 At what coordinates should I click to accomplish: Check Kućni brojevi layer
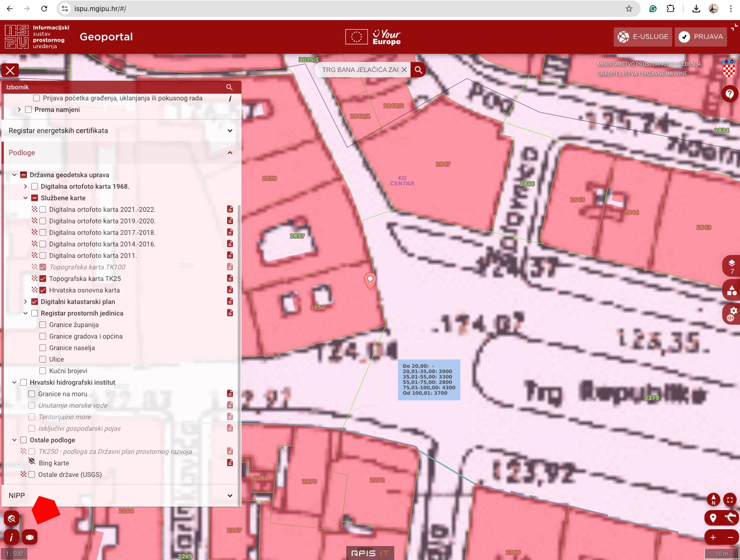point(43,371)
